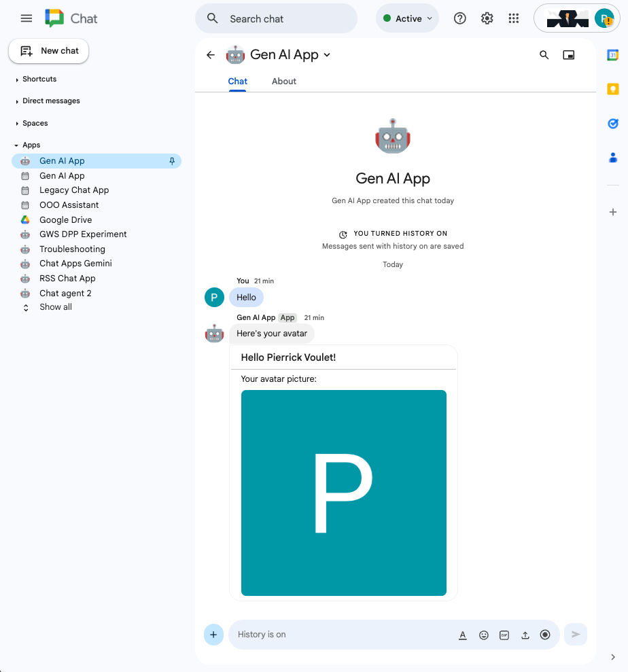
Task: Unpin the selected Gen AI App conversation
Action: click(x=172, y=161)
